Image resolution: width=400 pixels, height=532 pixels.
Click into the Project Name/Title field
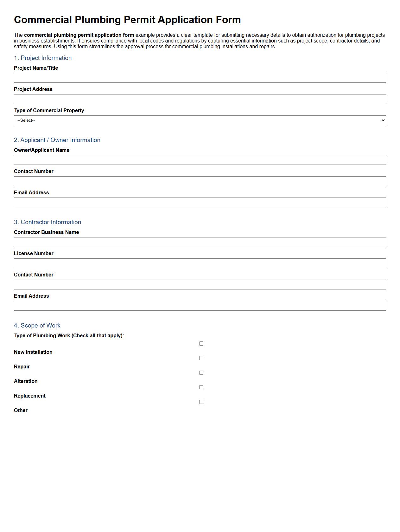coord(200,77)
